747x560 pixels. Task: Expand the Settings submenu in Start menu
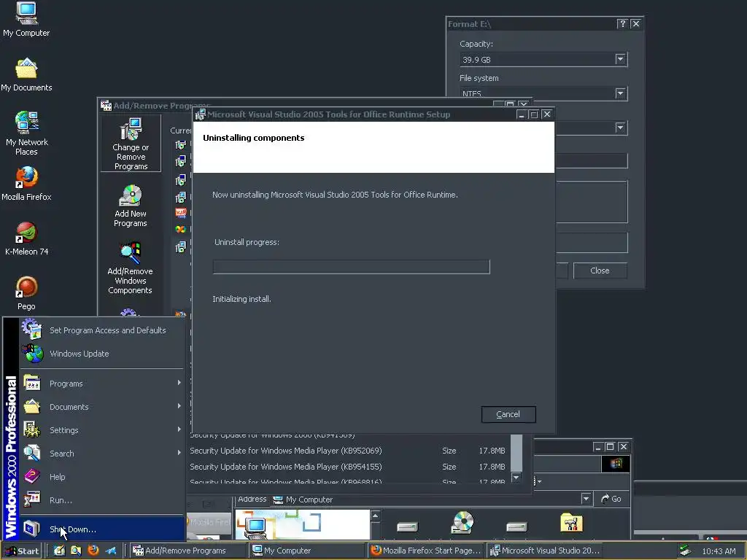[x=102, y=430]
